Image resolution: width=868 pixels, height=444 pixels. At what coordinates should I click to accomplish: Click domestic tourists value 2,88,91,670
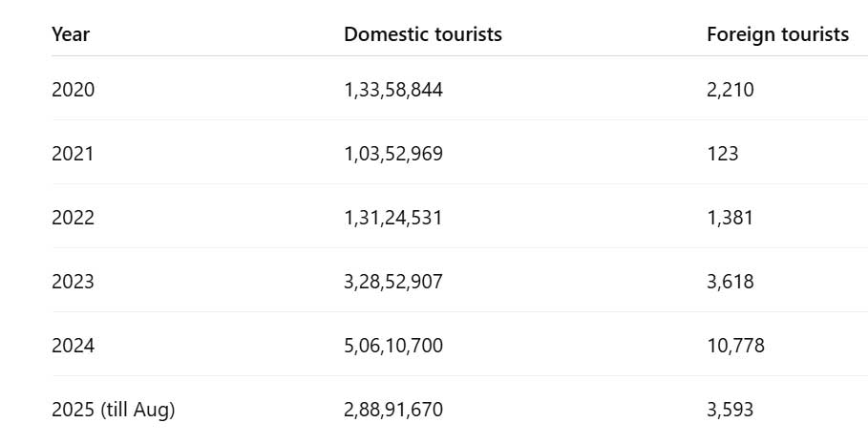click(x=393, y=410)
